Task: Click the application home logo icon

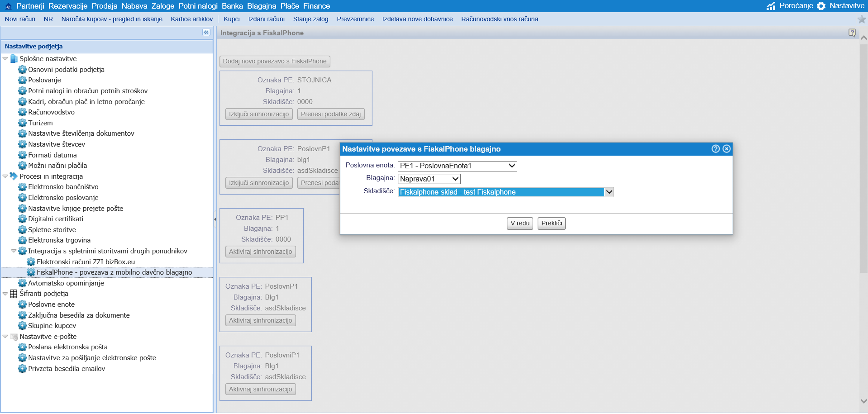Action: coord(8,6)
